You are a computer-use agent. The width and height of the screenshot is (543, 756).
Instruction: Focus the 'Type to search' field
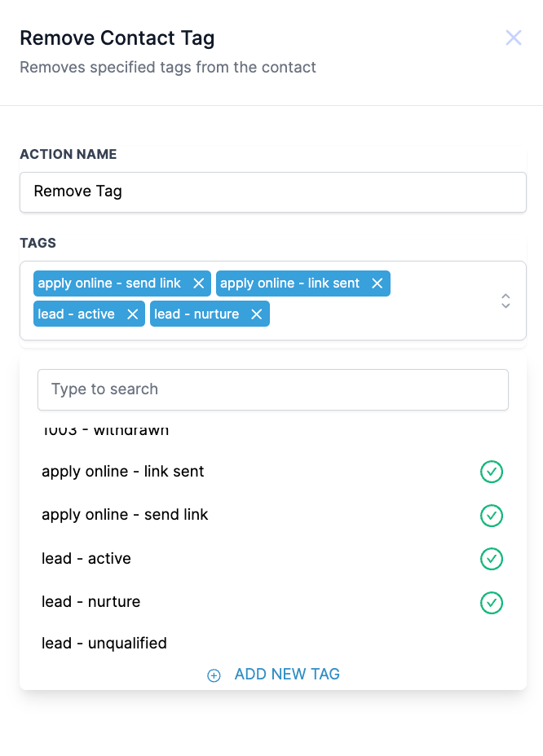[272, 389]
